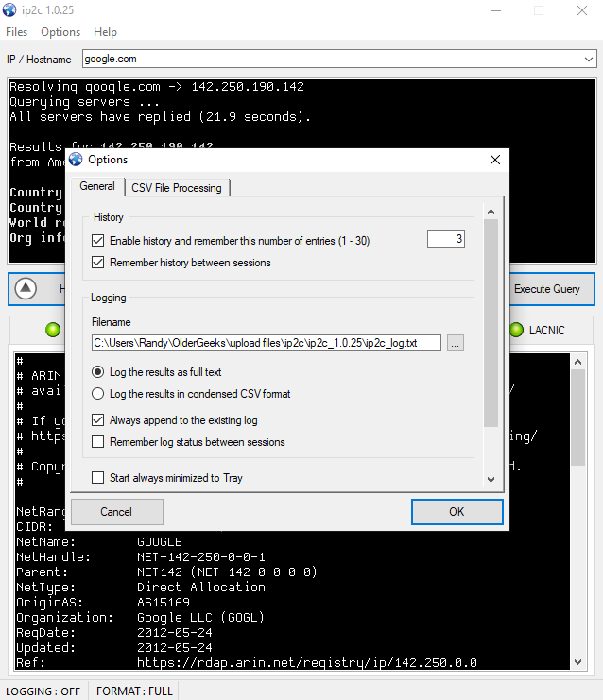
Task: Open the IP / Hostname dropdown list
Action: coord(589,59)
